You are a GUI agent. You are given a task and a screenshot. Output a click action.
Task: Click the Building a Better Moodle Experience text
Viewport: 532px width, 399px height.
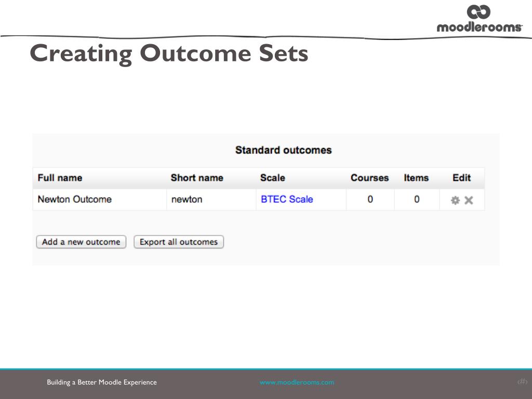pyautogui.click(x=102, y=382)
